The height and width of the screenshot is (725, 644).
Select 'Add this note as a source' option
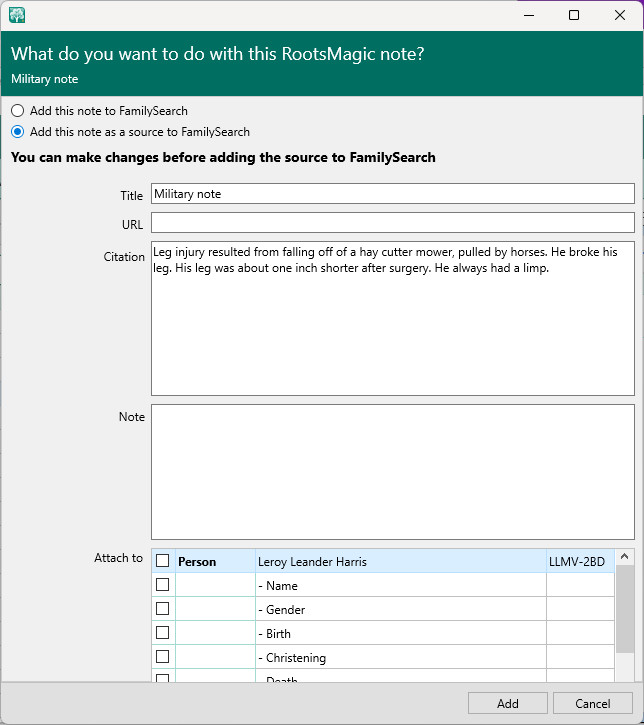point(18,132)
